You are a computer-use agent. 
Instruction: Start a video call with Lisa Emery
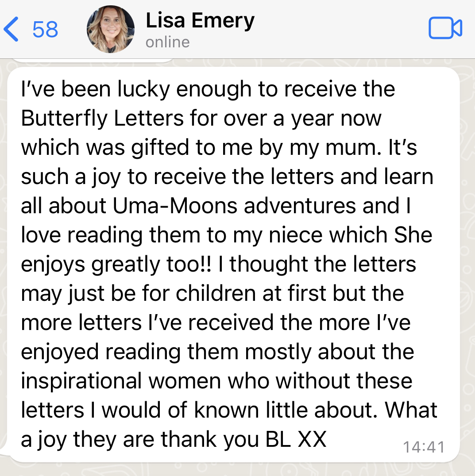[x=445, y=29]
